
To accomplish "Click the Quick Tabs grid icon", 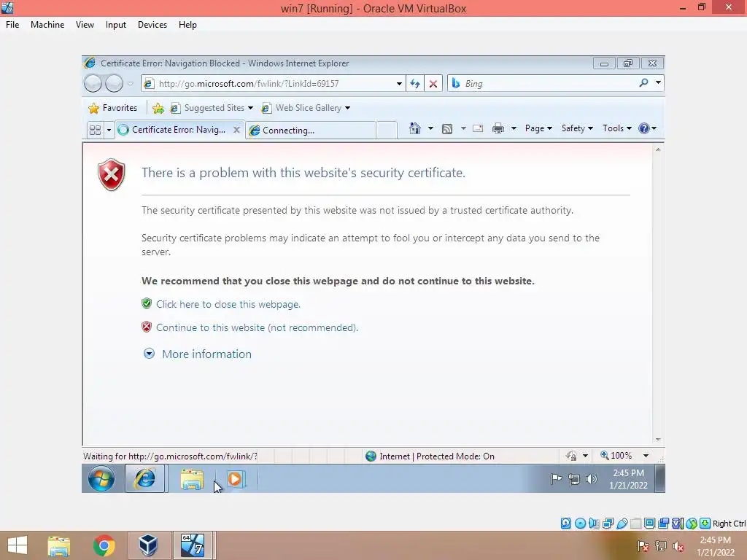I will pyautogui.click(x=96, y=130).
